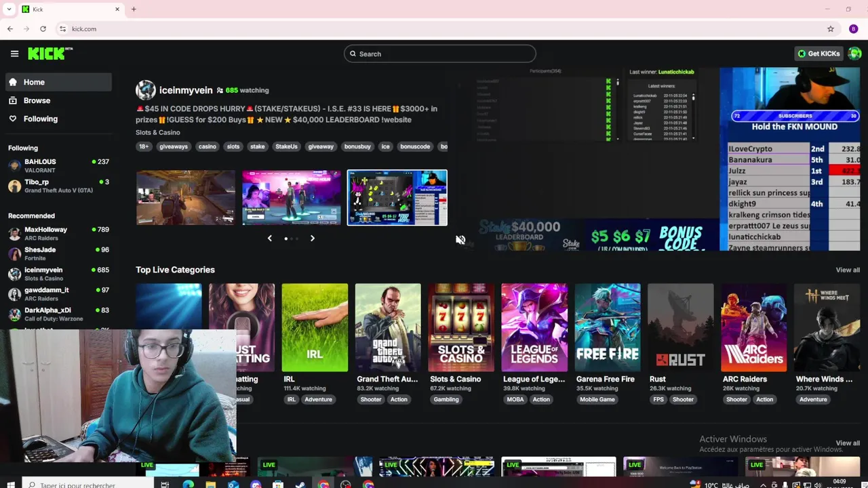Open Slots & Casino link under stream title
The height and width of the screenshot is (488, 868).
click(x=157, y=132)
